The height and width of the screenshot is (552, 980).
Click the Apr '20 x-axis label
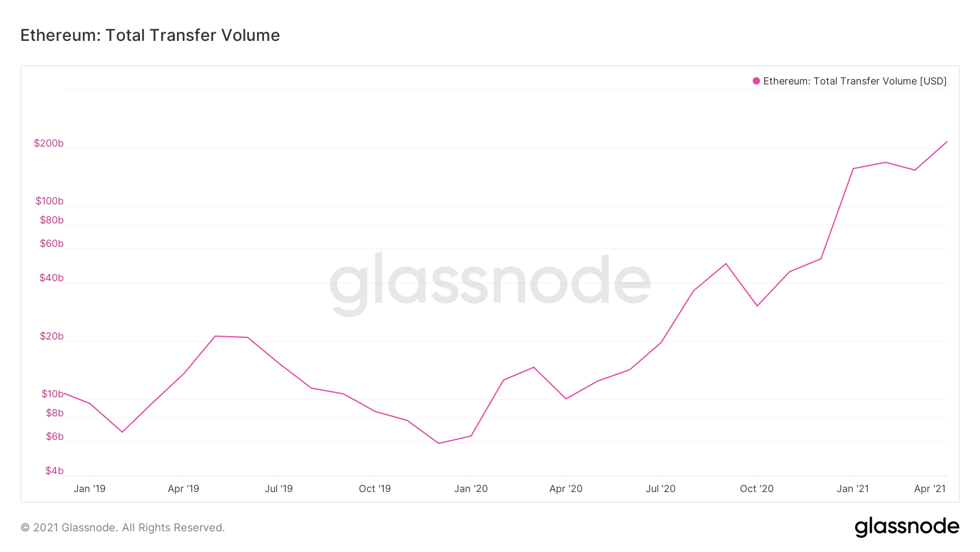pyautogui.click(x=566, y=489)
